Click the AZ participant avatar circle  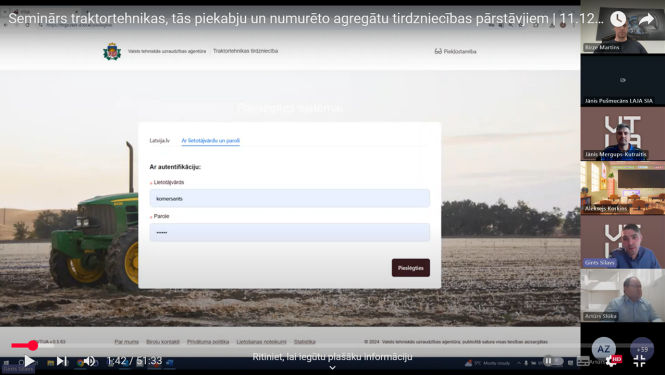pyautogui.click(x=604, y=349)
